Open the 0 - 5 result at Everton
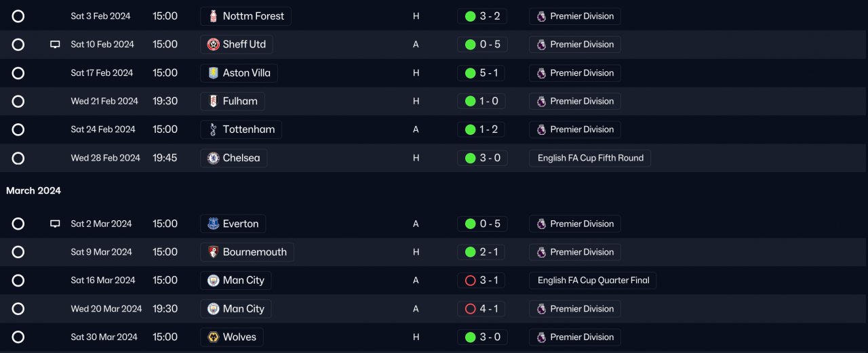The image size is (868, 353). point(482,224)
